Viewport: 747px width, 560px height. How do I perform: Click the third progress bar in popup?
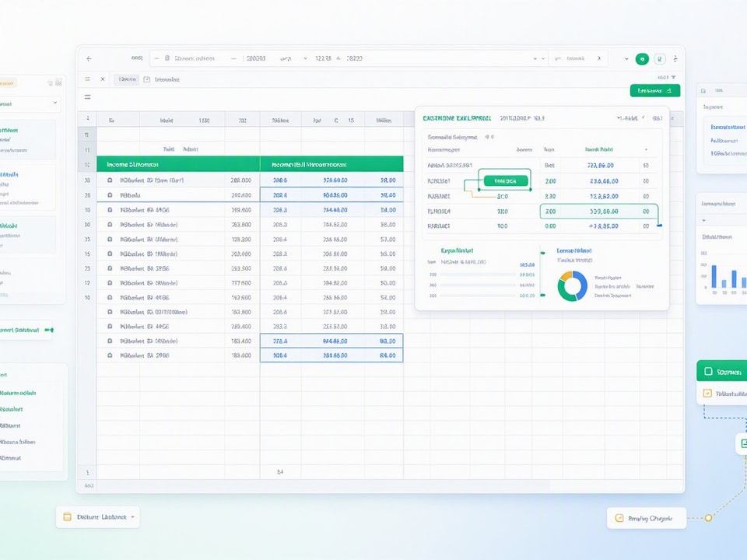coord(477,296)
